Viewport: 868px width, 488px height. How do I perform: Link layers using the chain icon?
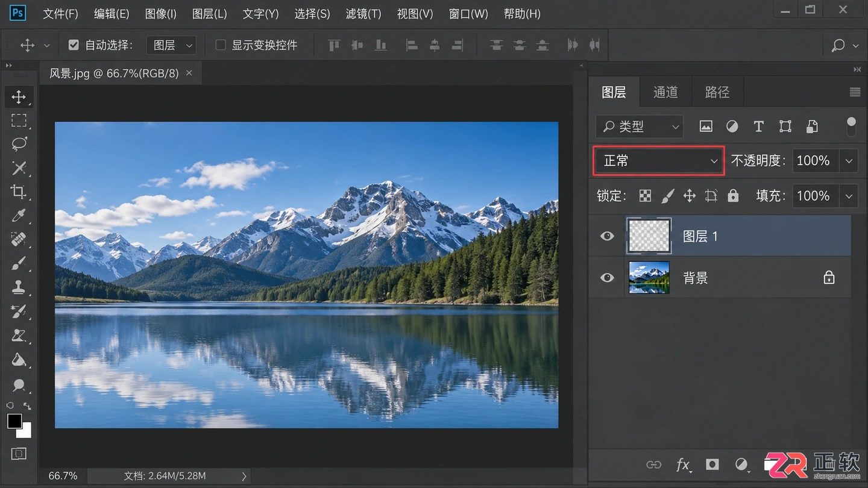click(653, 465)
